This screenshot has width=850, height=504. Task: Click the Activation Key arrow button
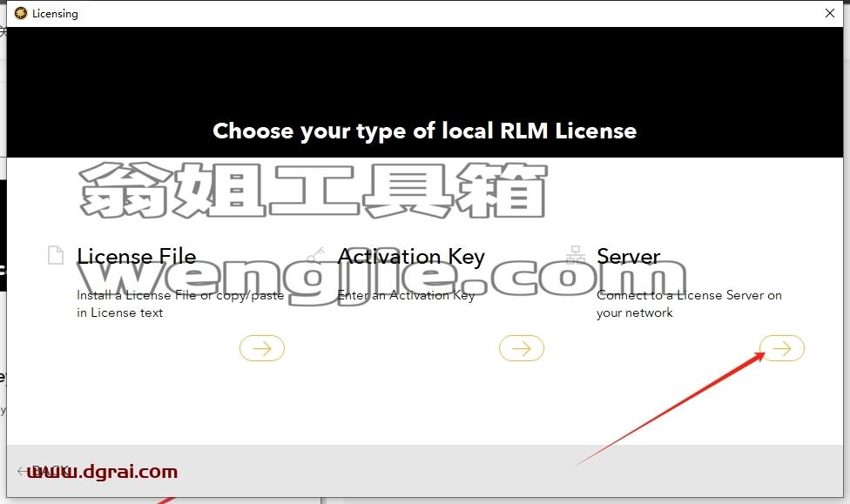point(522,348)
